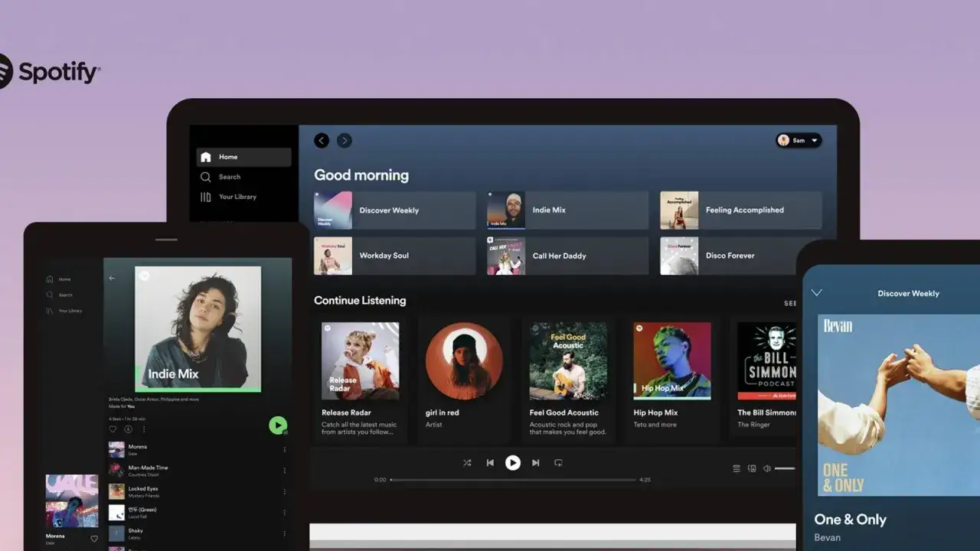Image resolution: width=980 pixels, height=551 pixels.
Task: Tap the Morena now-playing artwork on tablet
Action: click(72, 501)
